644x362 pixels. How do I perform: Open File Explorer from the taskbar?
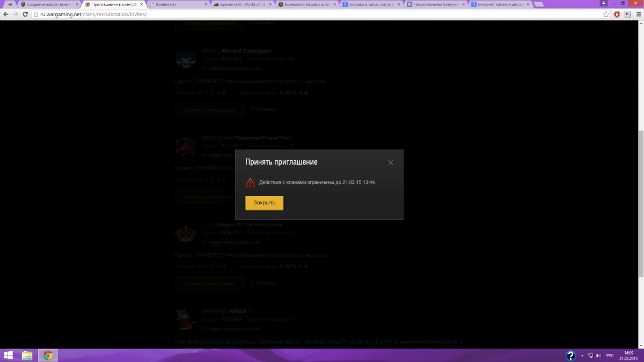(x=27, y=355)
